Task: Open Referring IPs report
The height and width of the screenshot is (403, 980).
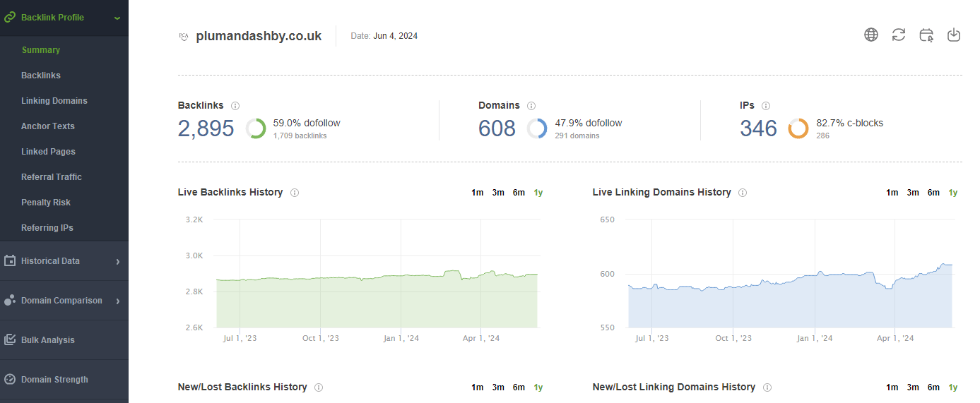Action: [x=47, y=228]
